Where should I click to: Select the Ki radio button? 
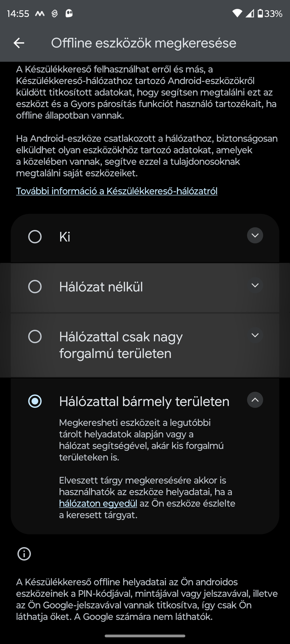[35, 237]
